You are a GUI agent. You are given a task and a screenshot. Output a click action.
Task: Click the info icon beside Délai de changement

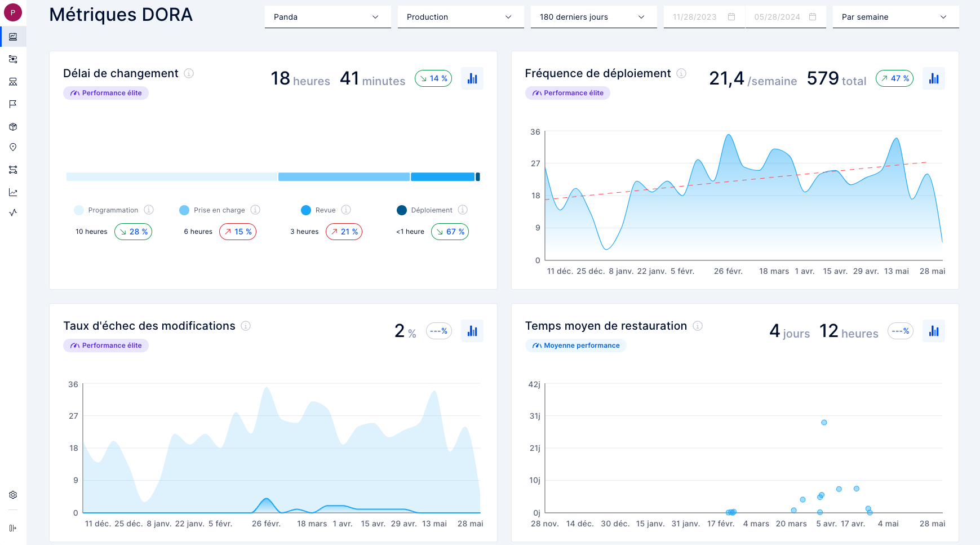click(189, 73)
